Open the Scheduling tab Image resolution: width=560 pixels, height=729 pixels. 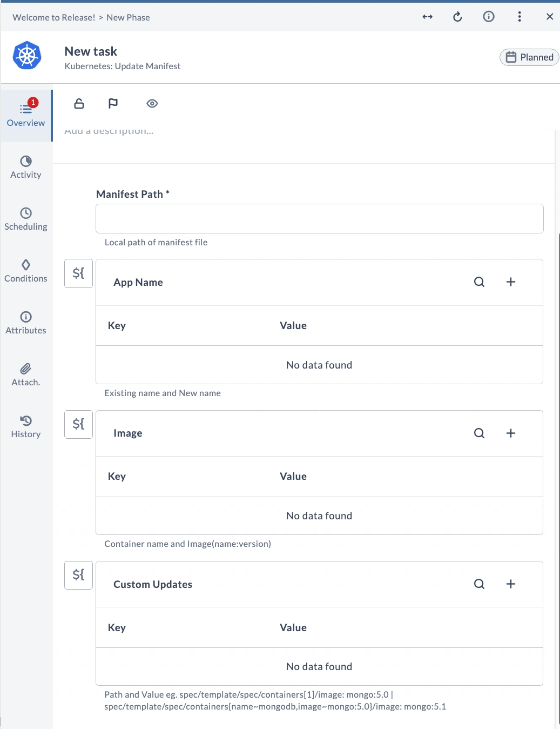pos(26,219)
